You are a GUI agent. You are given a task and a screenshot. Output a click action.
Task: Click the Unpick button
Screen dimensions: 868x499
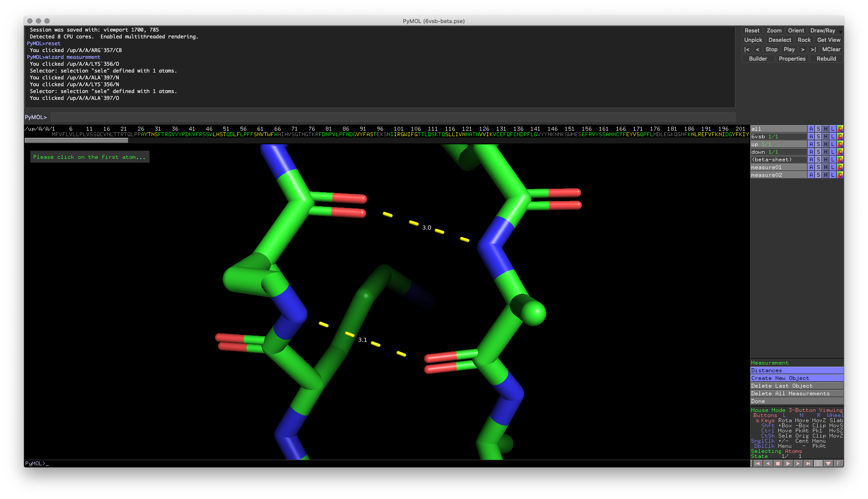click(753, 40)
